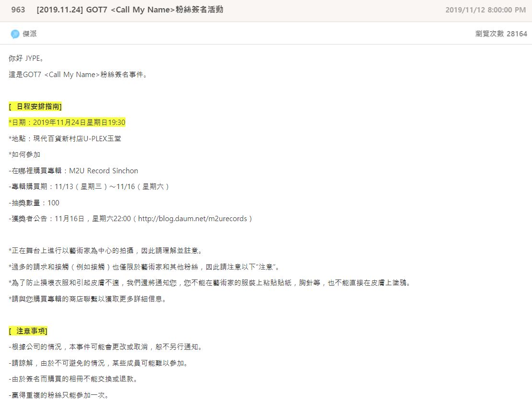This screenshot has width=532, height=403.
Task: Click the intro sentence 這是GOT7 <Call My Name>粉絲簽名事件
Action: coord(79,75)
